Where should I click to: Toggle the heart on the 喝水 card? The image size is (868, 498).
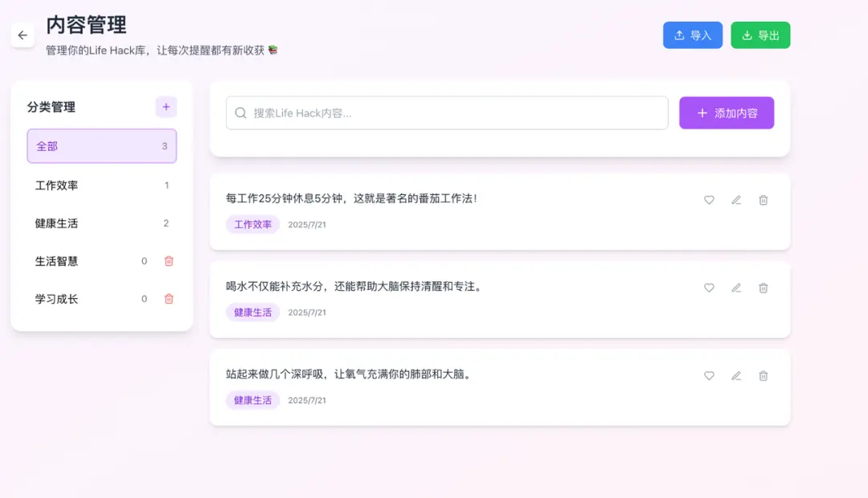point(708,288)
